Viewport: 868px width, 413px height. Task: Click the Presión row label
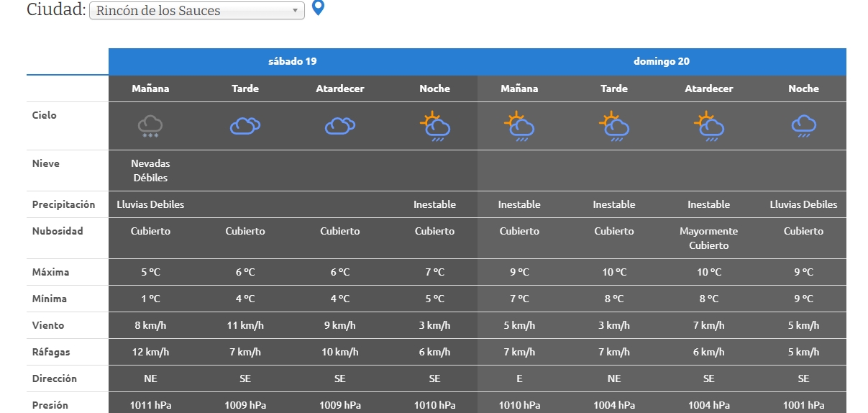[50, 405]
